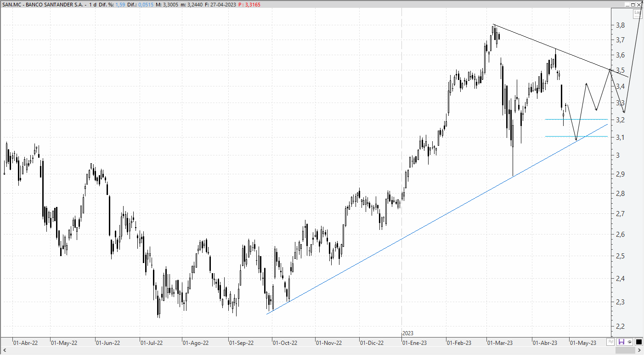Click the 01-Ene-23 date label

[415, 343]
